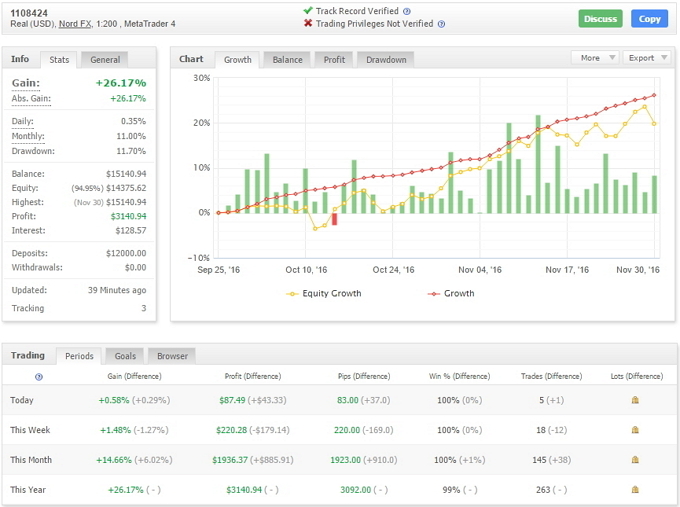This screenshot has height=507, width=680.
Task: Click the lock icon in This Week row
Action: pyautogui.click(x=635, y=430)
